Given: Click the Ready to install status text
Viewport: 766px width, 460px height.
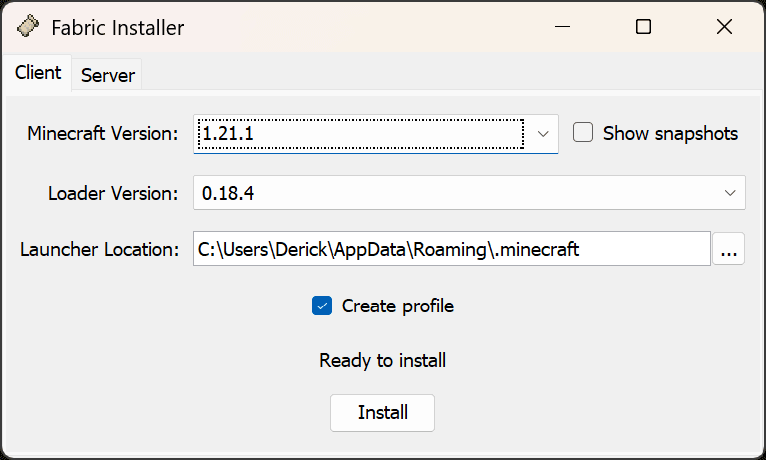Looking at the screenshot, I should (383, 360).
